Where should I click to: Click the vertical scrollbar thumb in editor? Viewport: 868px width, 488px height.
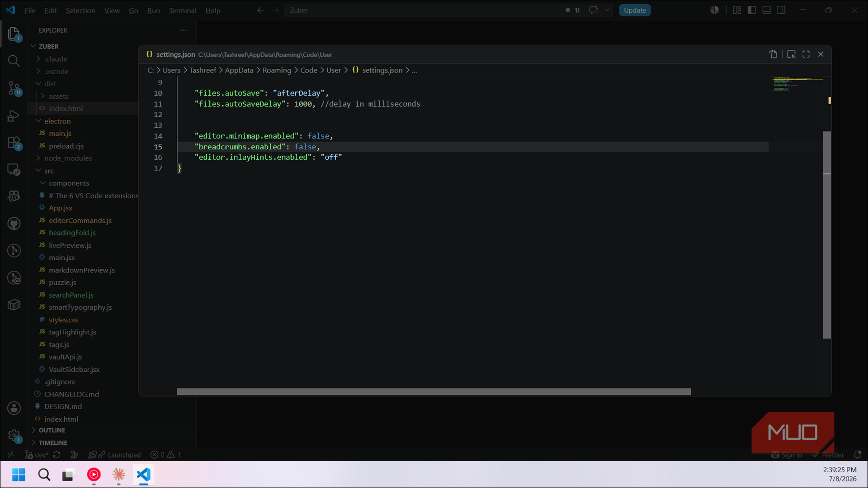(x=827, y=235)
